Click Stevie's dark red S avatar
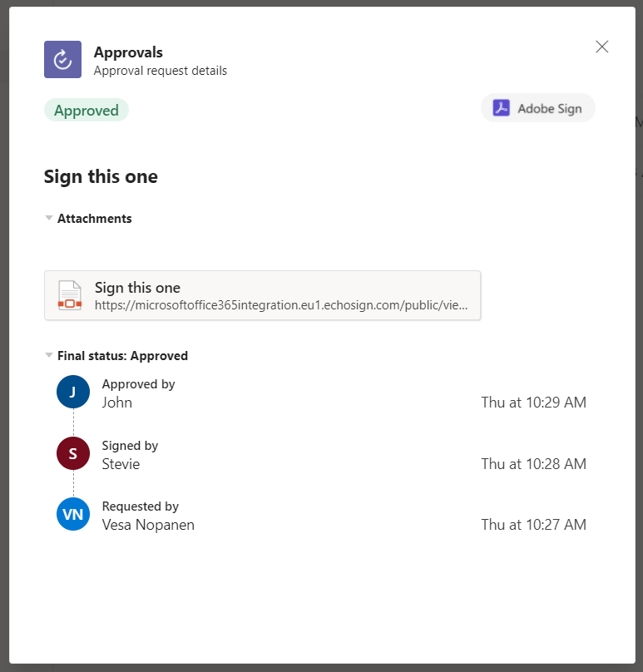 [73, 453]
